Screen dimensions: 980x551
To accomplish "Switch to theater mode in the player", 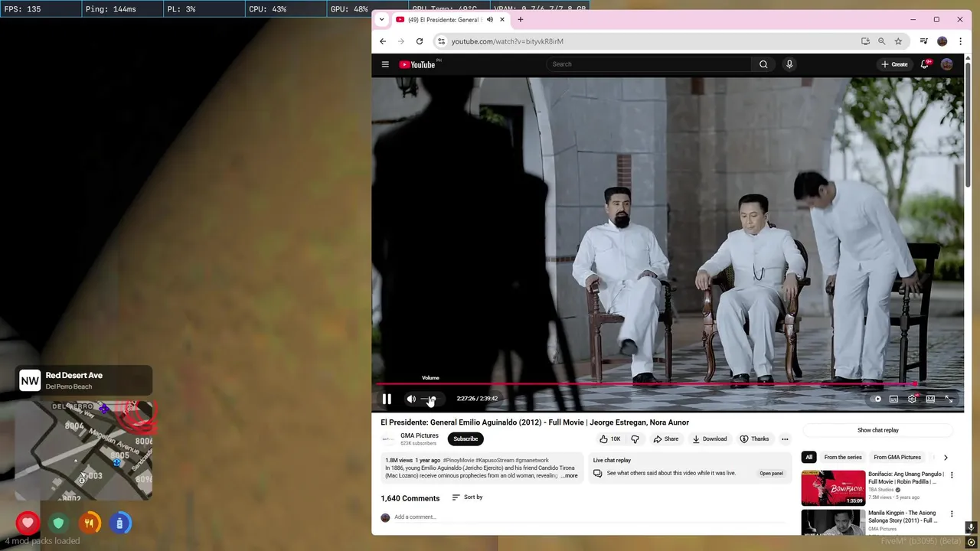I will click(x=930, y=399).
